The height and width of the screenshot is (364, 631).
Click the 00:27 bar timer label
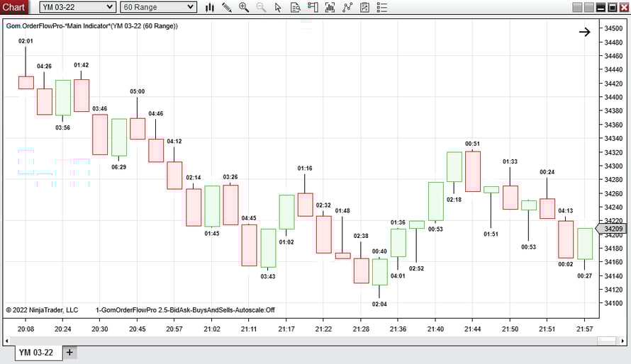point(585,276)
